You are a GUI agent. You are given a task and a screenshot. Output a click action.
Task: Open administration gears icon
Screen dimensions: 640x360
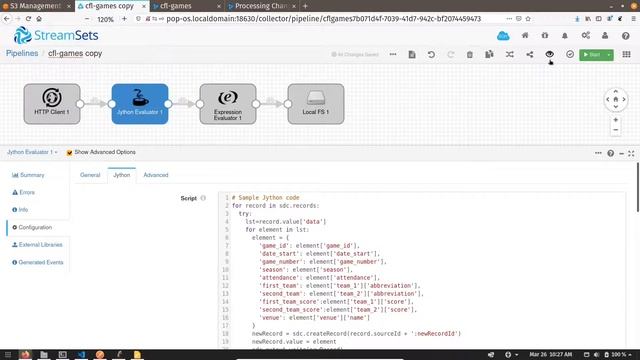coord(586,36)
